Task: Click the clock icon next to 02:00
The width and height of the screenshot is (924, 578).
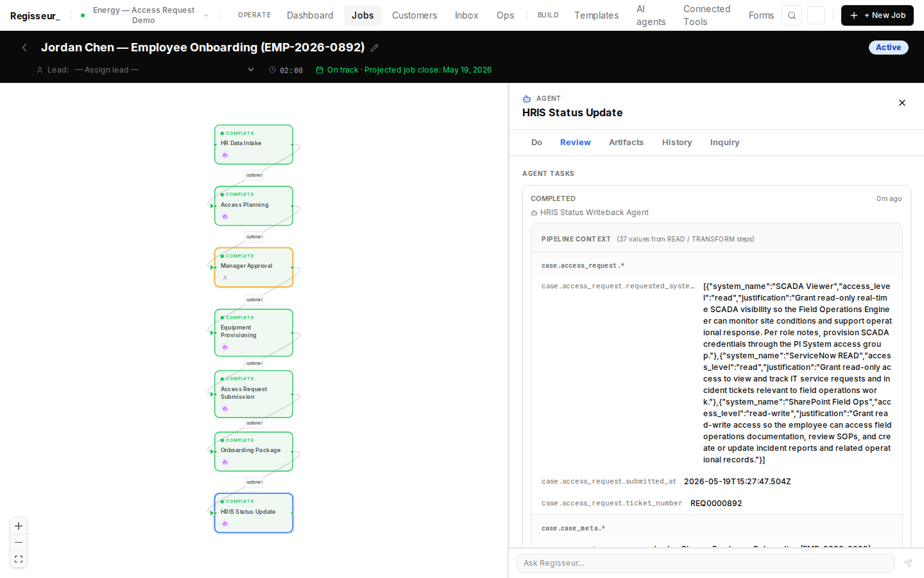Action: point(273,70)
